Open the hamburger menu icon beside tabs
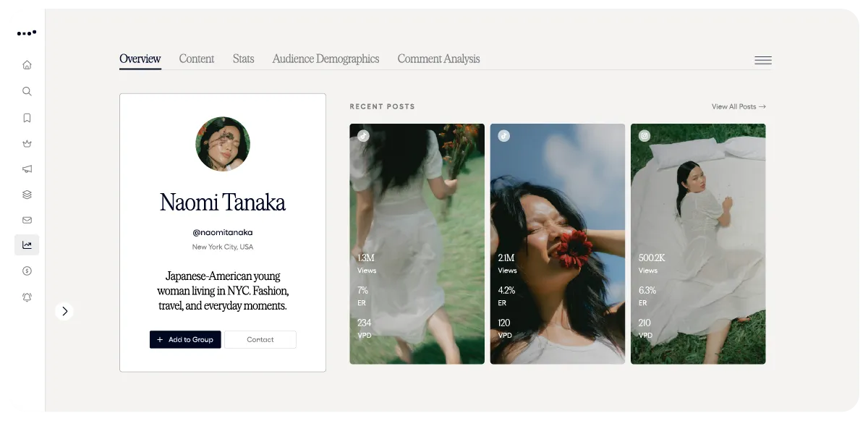The width and height of the screenshot is (868, 421). 763,60
